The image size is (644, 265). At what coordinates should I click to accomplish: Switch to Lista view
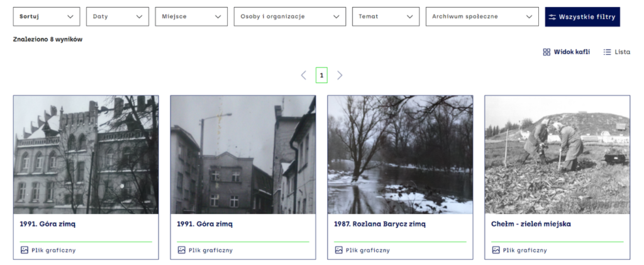coord(616,52)
